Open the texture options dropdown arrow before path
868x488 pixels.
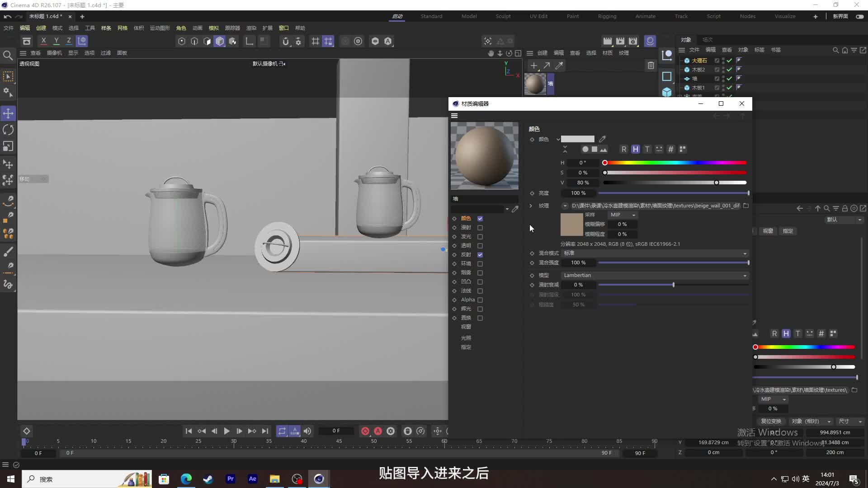[565, 206]
